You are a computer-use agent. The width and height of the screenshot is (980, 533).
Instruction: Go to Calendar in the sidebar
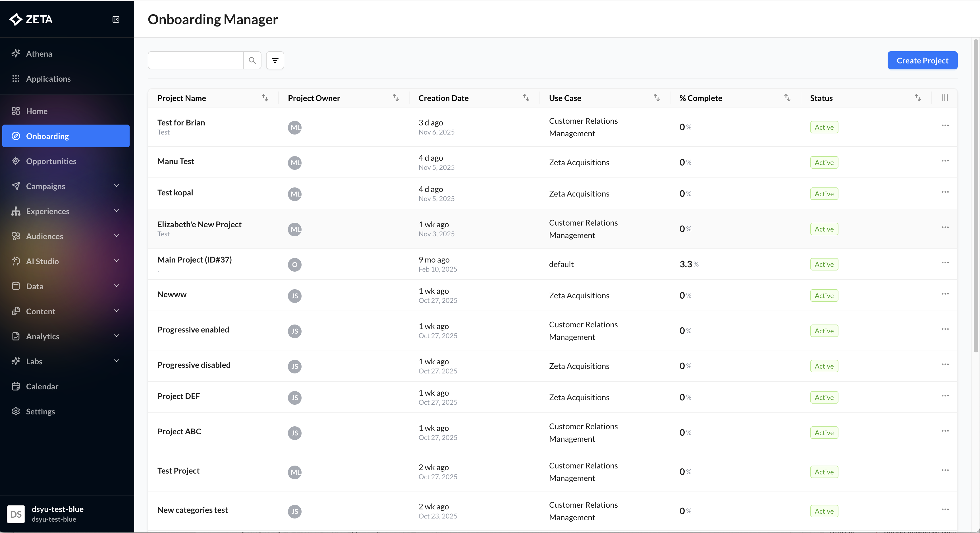[x=42, y=387]
